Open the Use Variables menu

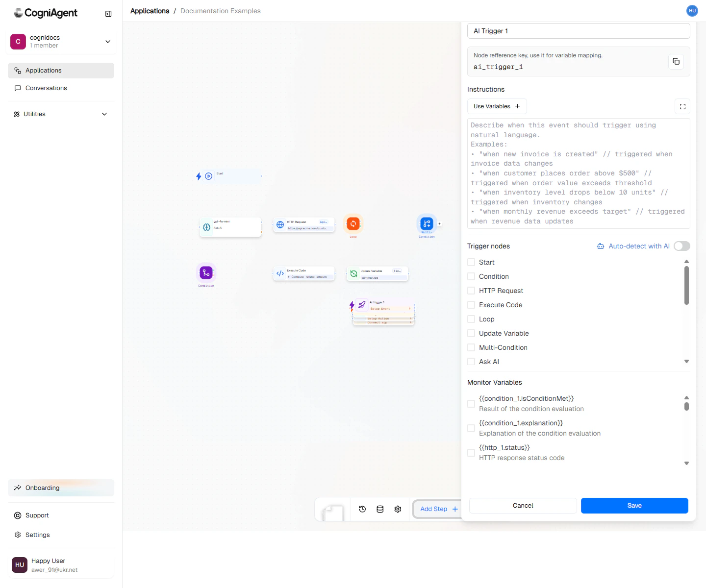pyautogui.click(x=497, y=106)
